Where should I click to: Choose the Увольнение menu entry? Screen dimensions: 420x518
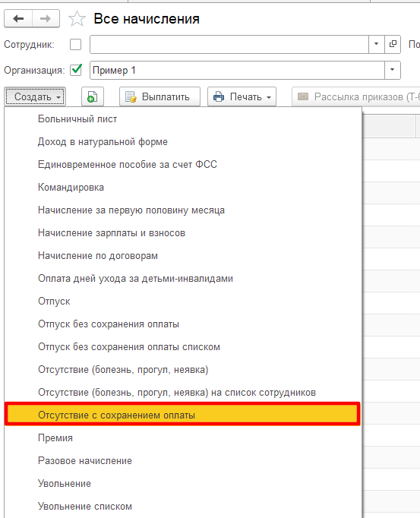[x=183, y=484]
